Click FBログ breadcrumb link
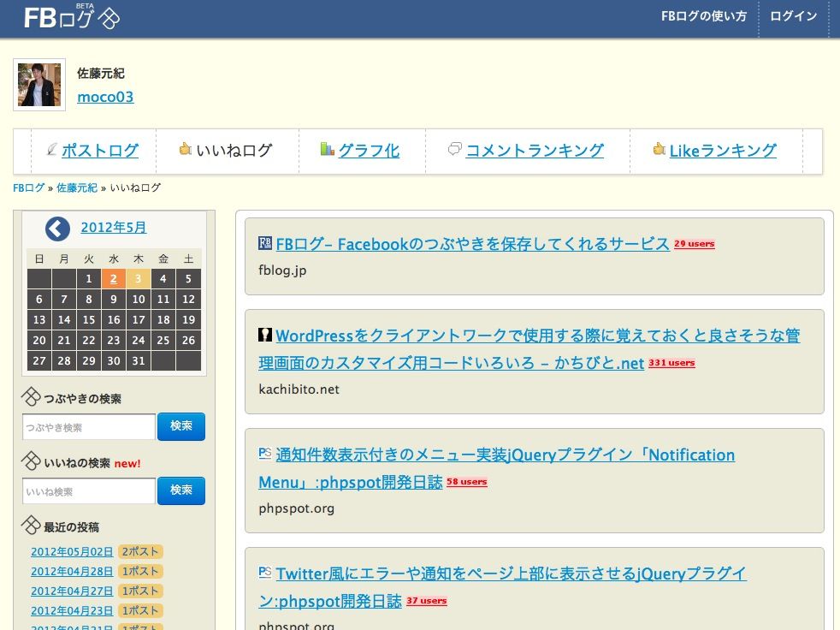The height and width of the screenshot is (630, 840). click(x=28, y=187)
